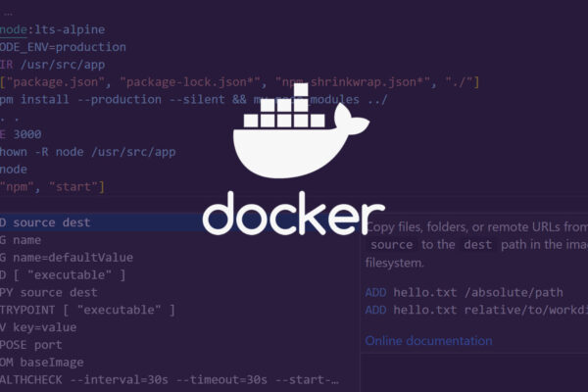Click 'node:lts-alpine' in the first code line
Image resolution: width=588 pixels, height=392 pixels.
[53, 29]
